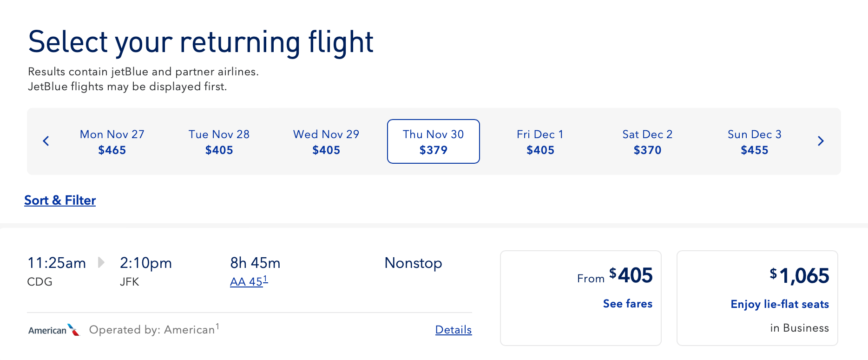Click the 8h 45m flight duration
The width and height of the screenshot is (868, 360).
click(x=255, y=263)
